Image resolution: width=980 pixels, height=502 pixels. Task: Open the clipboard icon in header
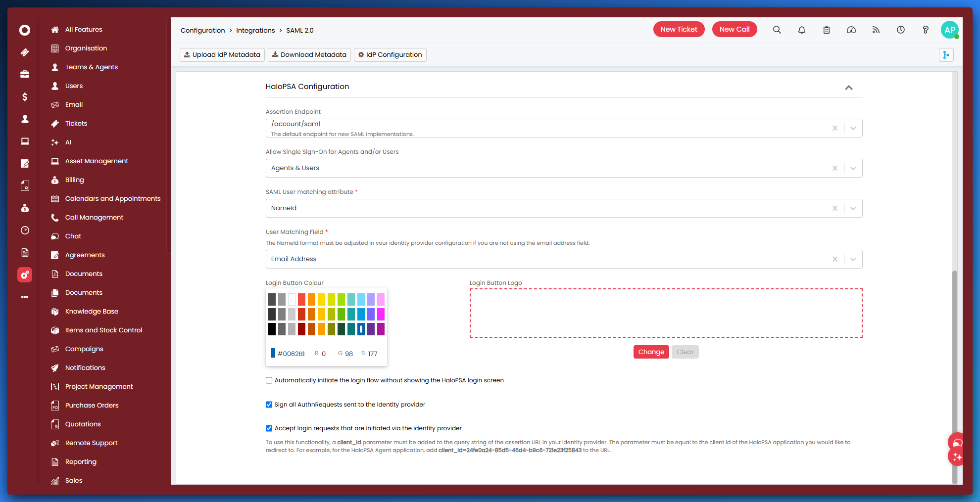point(827,30)
